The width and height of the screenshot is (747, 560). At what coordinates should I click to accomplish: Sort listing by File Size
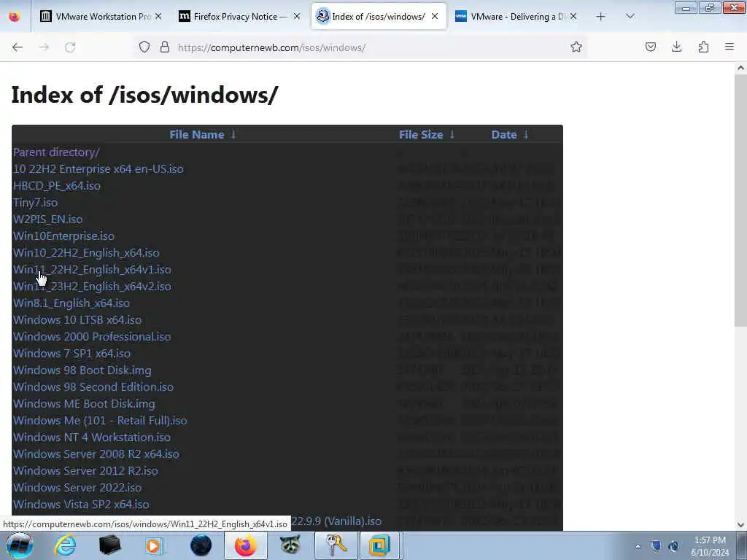[421, 135]
